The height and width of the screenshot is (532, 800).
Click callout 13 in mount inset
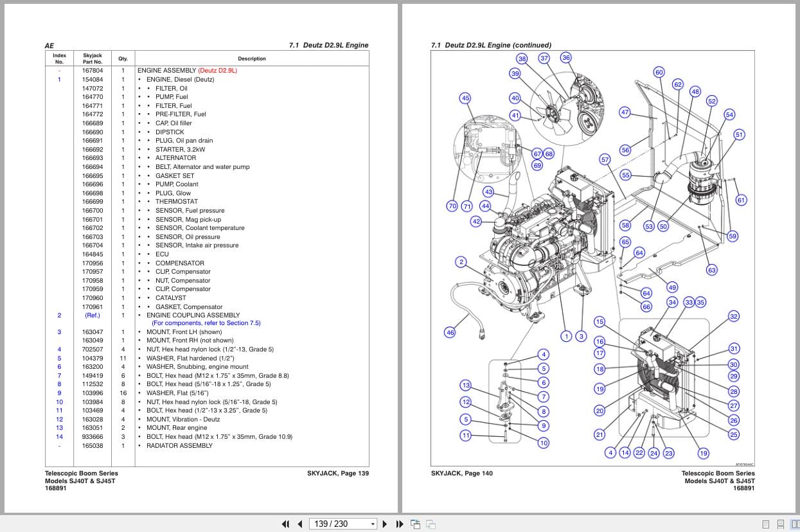pos(466,386)
